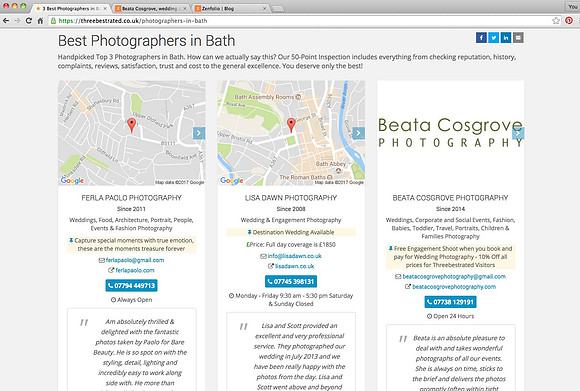The height and width of the screenshot is (391, 580).
Task: Bookmark page with the star icon
Action: 556,21
